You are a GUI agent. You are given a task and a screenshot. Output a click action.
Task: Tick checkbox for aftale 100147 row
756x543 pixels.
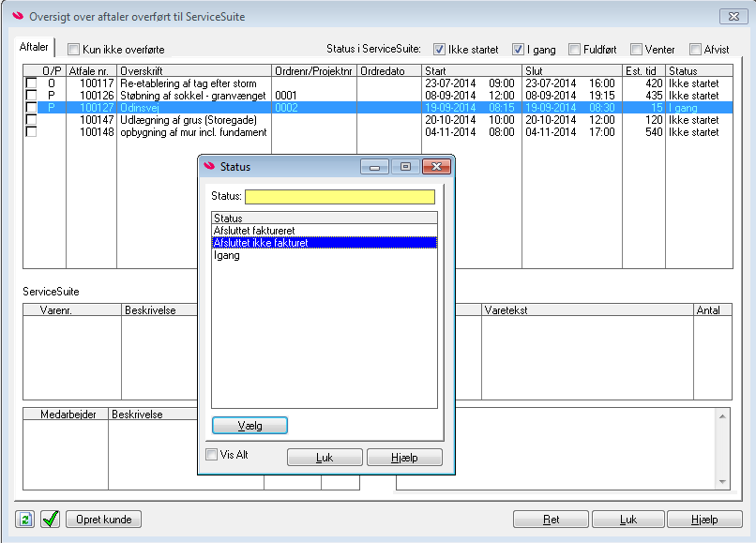pos(31,119)
